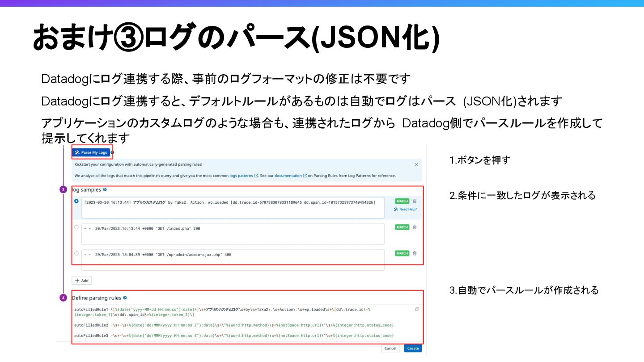Click the Cancel button
Image resolution: width=644 pixels, height=362 pixels.
(390, 348)
